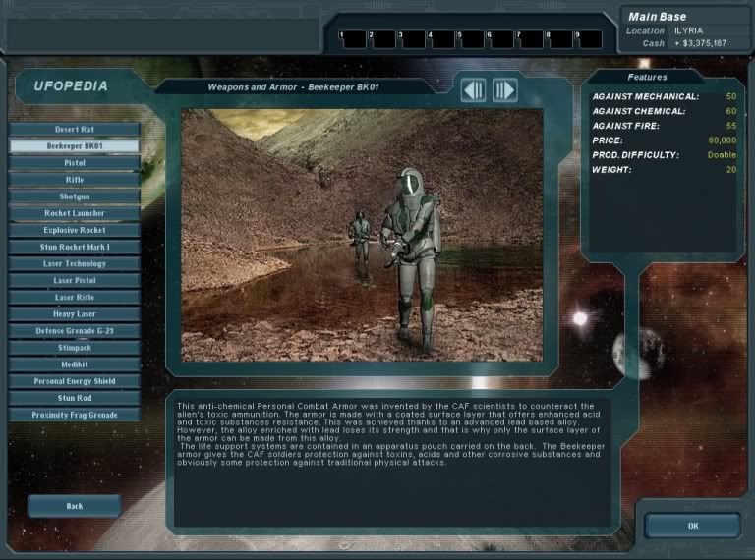Open the Personal Energy Shield entry
Image resolution: width=755 pixels, height=560 pixels.
[75, 381]
